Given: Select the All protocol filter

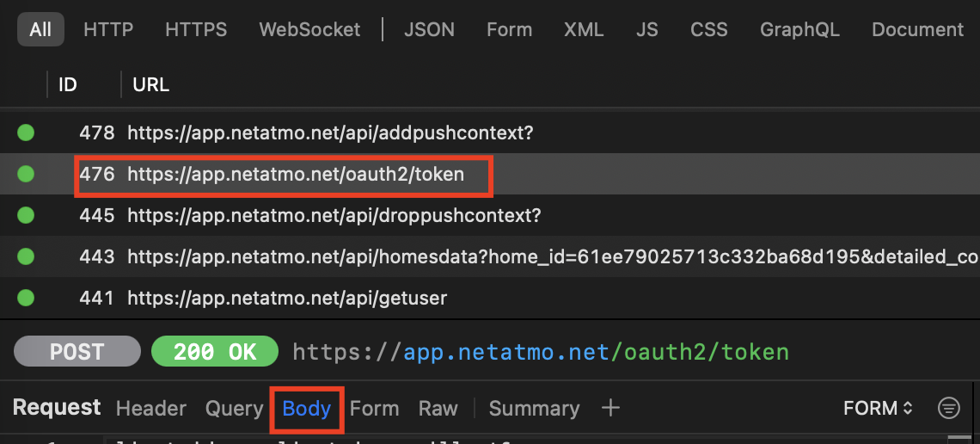Looking at the screenshot, I should (x=40, y=29).
